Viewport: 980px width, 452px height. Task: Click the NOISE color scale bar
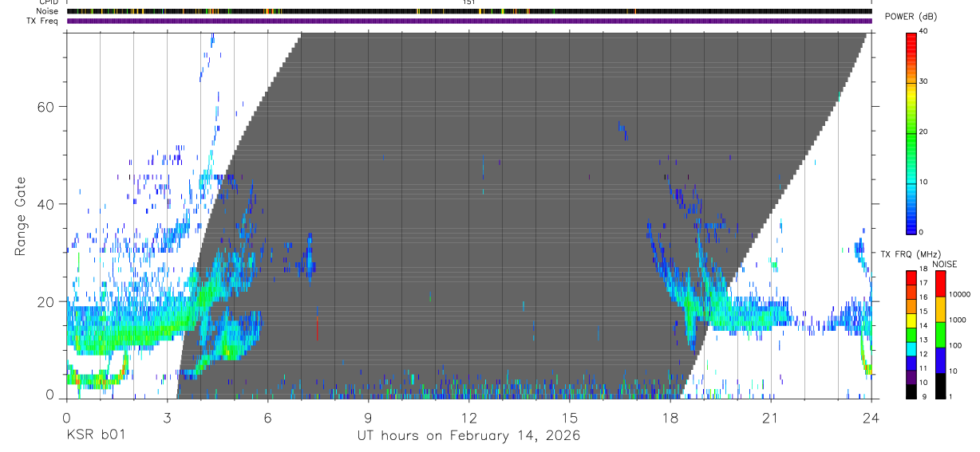pyautogui.click(x=941, y=335)
